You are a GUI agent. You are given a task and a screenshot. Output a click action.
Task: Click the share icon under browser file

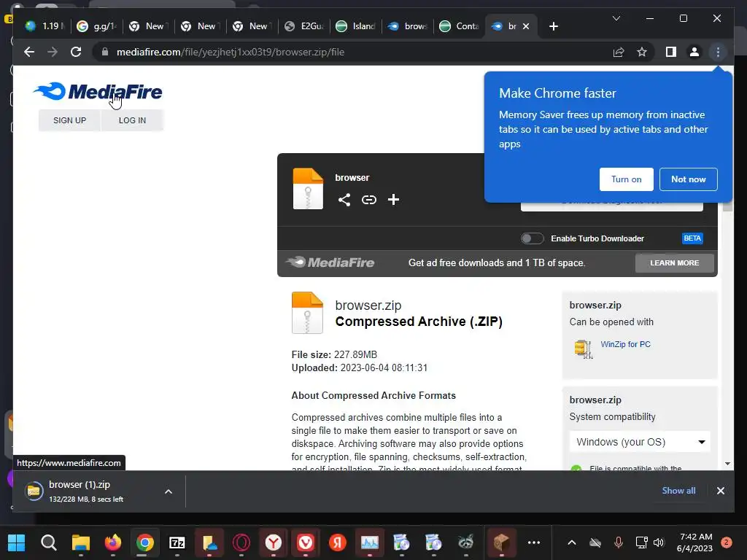pyautogui.click(x=344, y=200)
